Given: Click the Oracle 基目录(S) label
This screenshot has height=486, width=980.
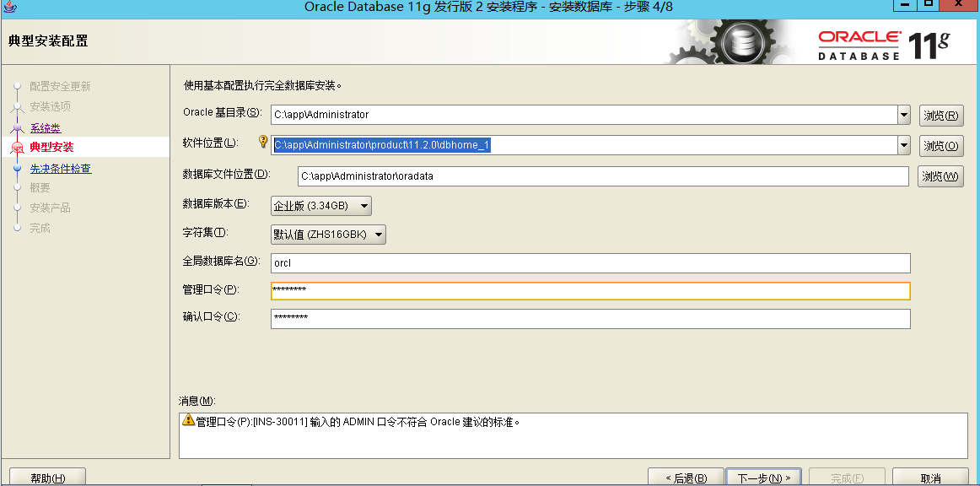Looking at the screenshot, I should pyautogui.click(x=222, y=112).
